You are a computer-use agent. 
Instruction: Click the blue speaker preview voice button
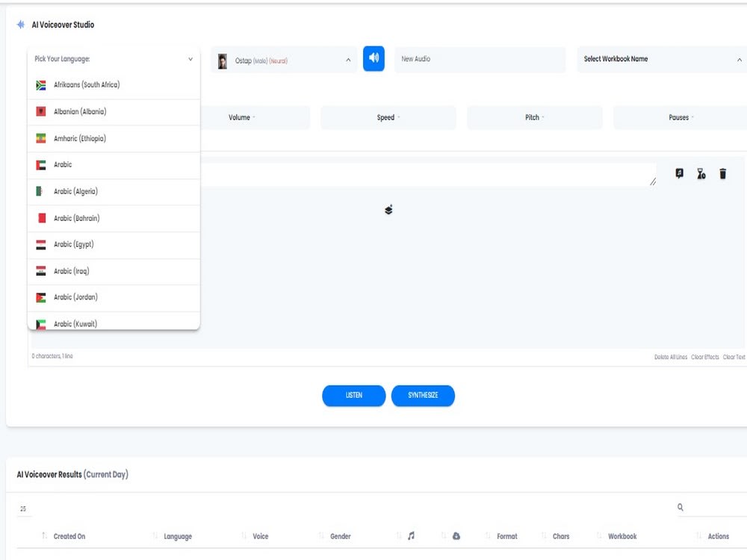(373, 58)
